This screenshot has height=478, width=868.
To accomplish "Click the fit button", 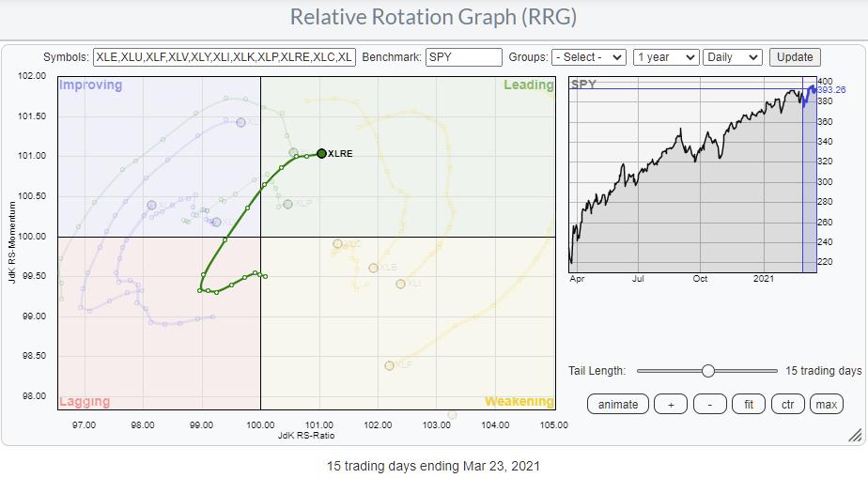I will (748, 405).
